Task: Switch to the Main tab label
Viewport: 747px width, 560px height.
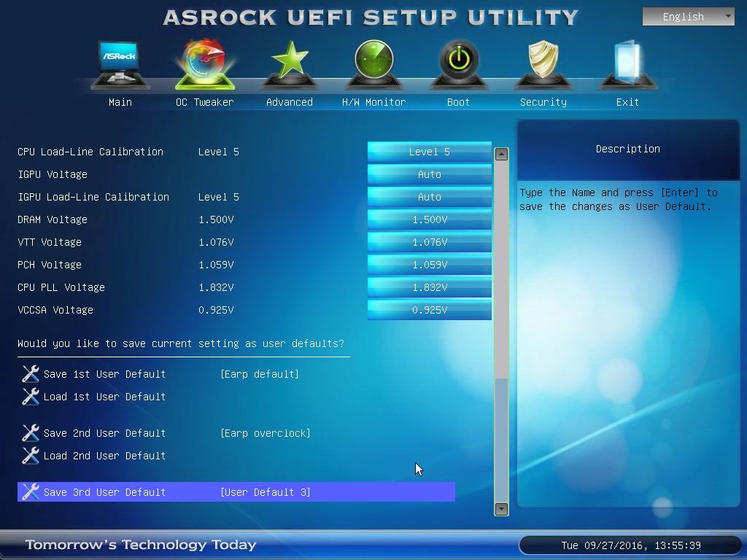Action: click(120, 102)
